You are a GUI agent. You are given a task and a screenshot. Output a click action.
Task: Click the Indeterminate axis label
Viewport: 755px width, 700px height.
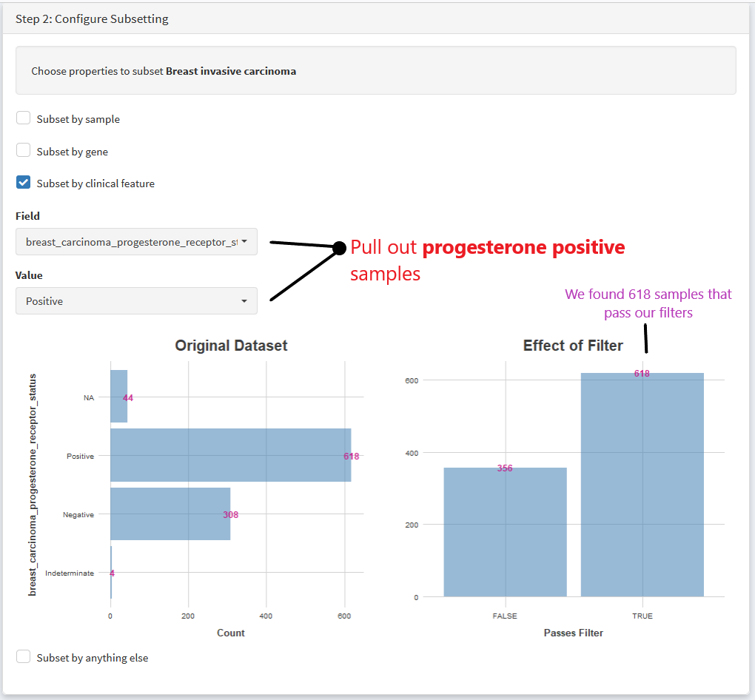[70, 573]
